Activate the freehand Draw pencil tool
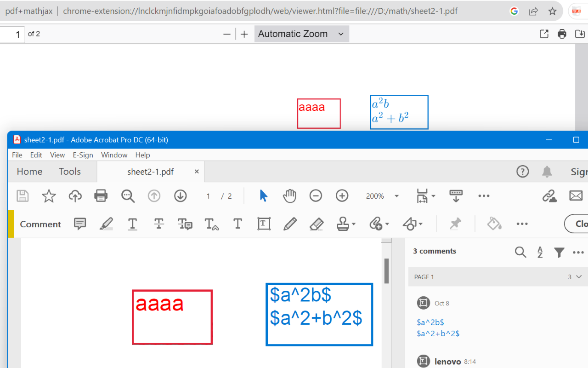 click(290, 224)
